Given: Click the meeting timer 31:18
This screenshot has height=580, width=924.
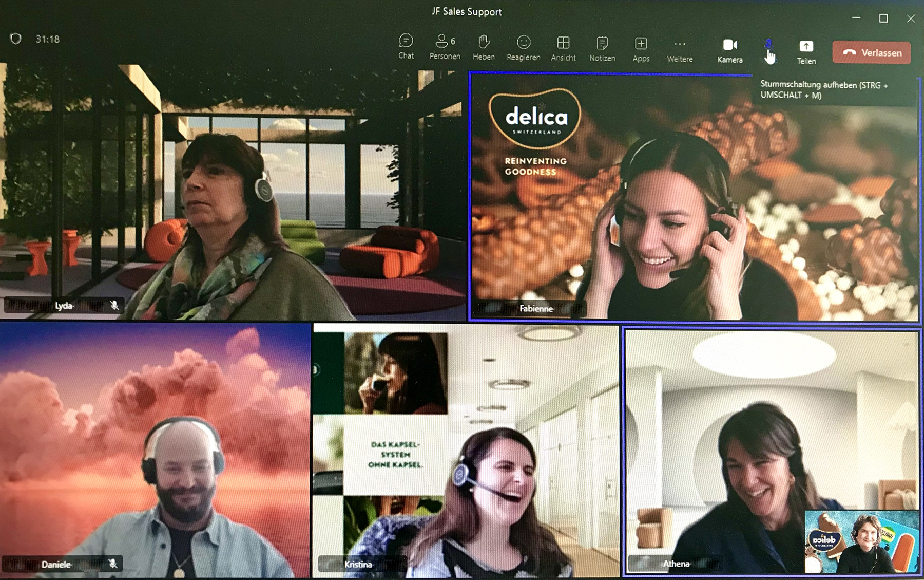Looking at the screenshot, I should 47,39.
